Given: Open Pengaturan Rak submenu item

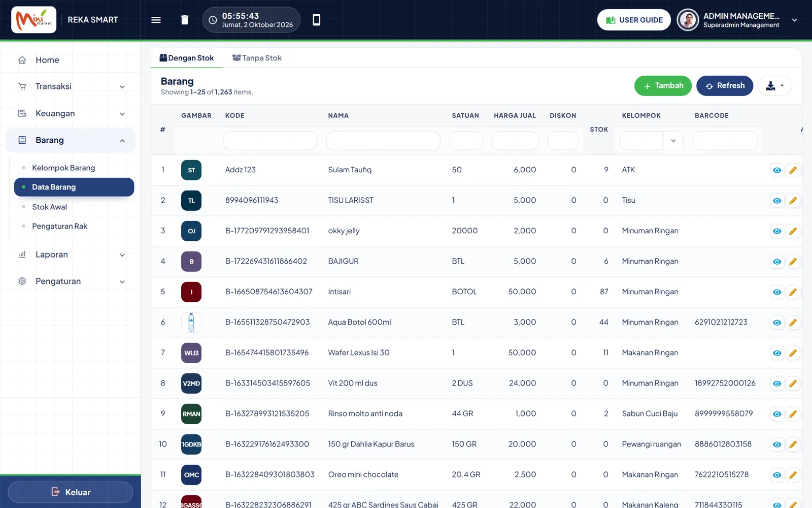Looking at the screenshot, I should pos(60,226).
